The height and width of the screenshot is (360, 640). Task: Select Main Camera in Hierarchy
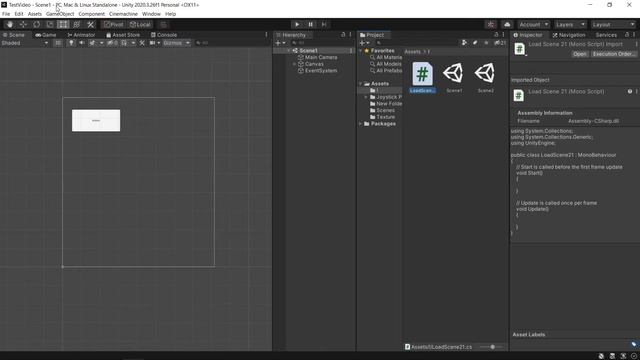point(321,58)
